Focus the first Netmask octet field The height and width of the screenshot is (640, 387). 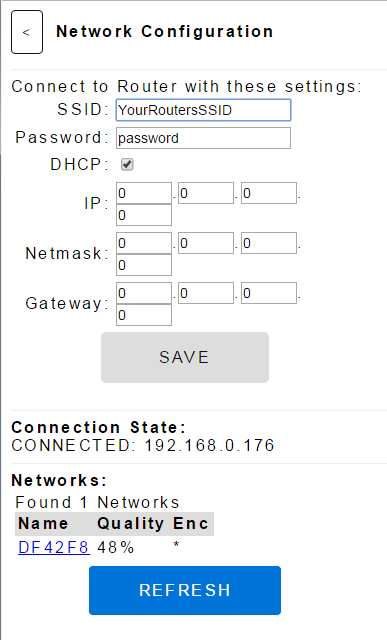pyautogui.click(x=144, y=243)
